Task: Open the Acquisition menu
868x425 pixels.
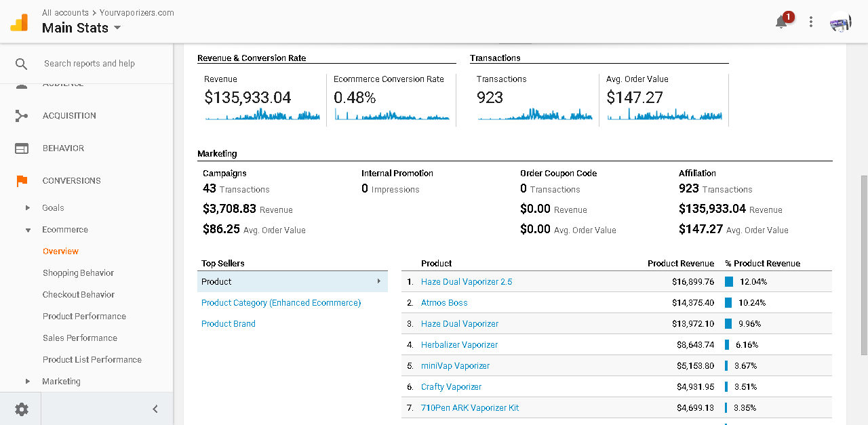Action: [69, 116]
